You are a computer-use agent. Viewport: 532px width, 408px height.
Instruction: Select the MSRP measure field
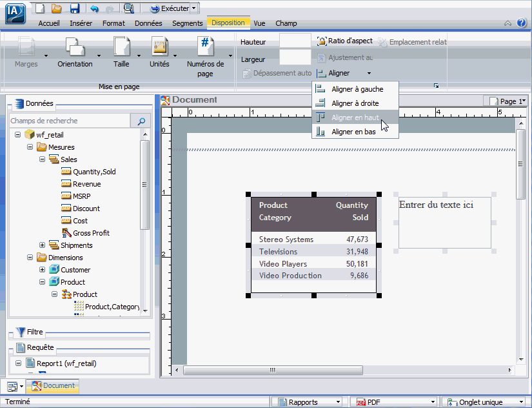click(81, 196)
